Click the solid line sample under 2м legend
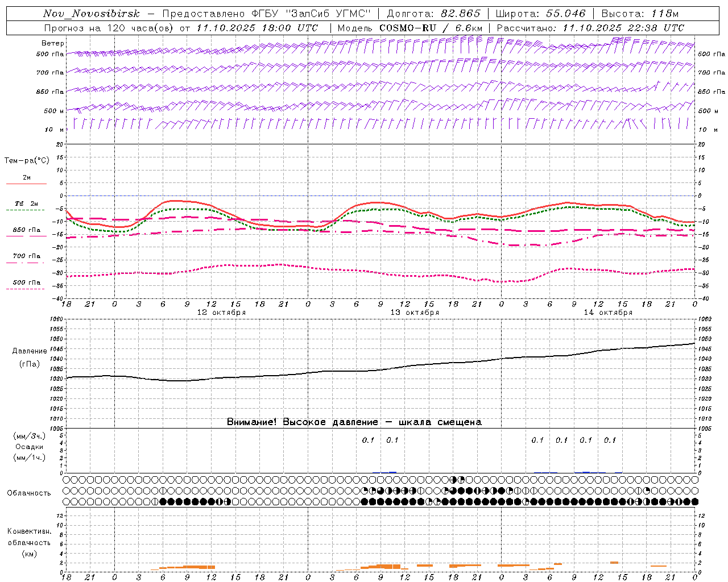 click(26, 184)
